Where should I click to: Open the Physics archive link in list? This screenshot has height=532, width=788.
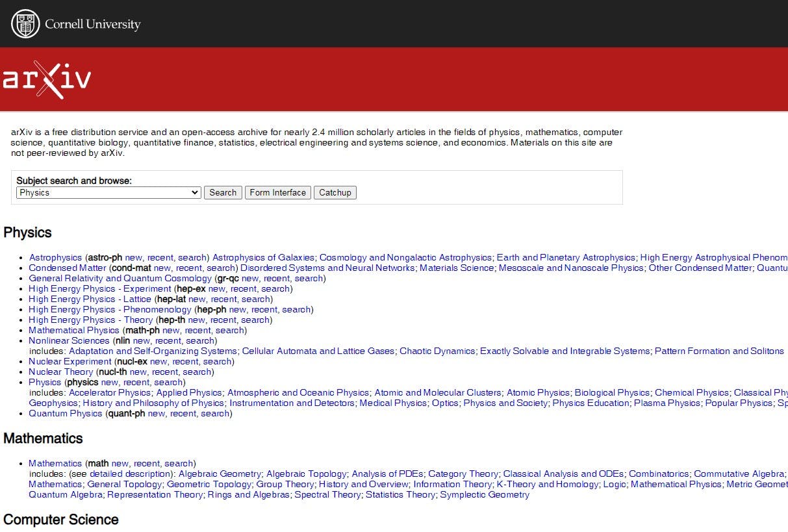[45, 383]
